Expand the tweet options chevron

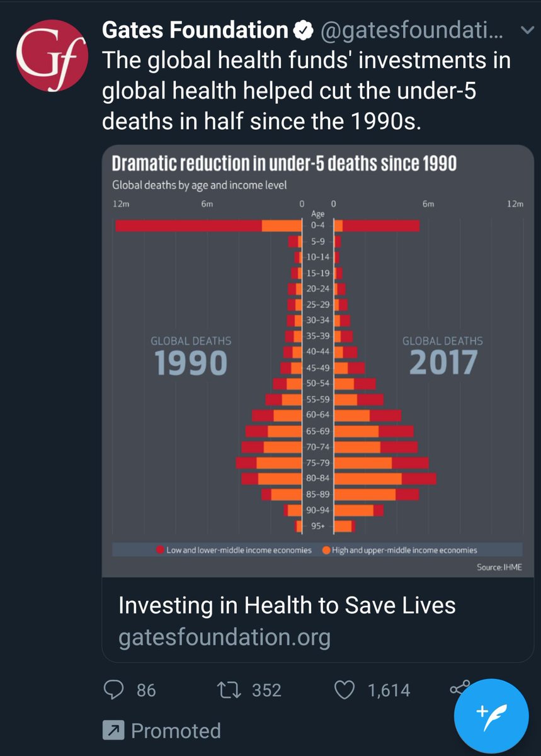528,30
